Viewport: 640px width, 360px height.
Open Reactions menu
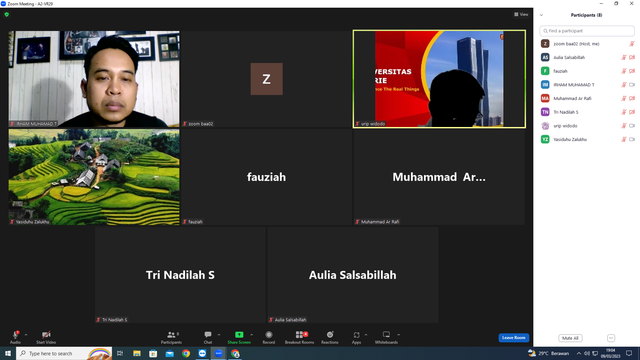click(x=330, y=337)
